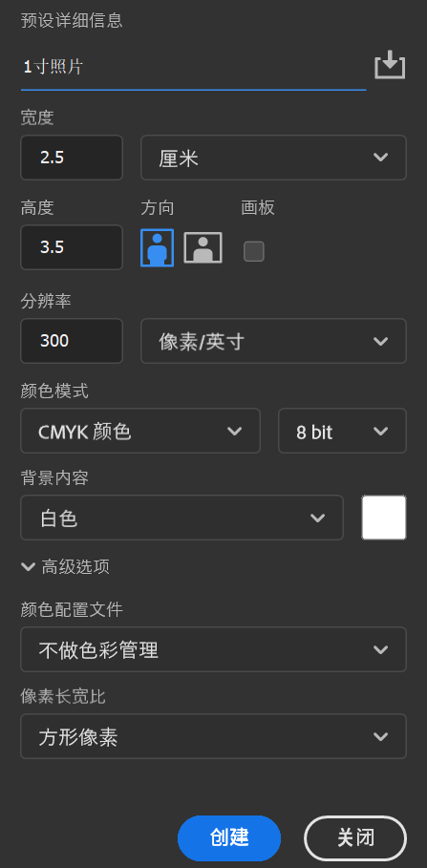Open the 不做色彩管理 color profile dropdown

[x=213, y=649]
